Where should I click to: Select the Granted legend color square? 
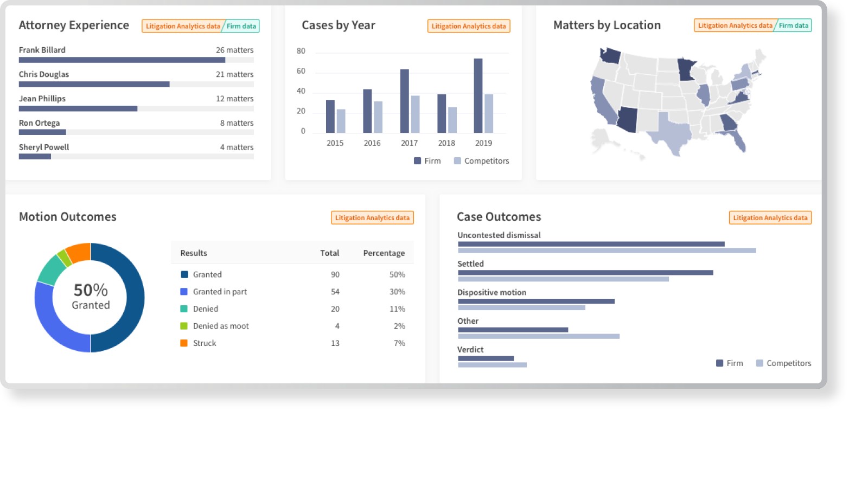tap(184, 275)
